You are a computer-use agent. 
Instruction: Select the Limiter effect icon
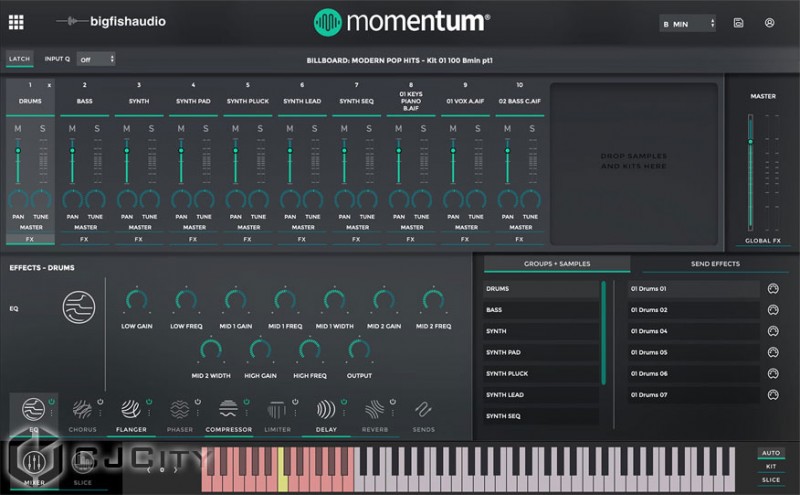(277, 409)
